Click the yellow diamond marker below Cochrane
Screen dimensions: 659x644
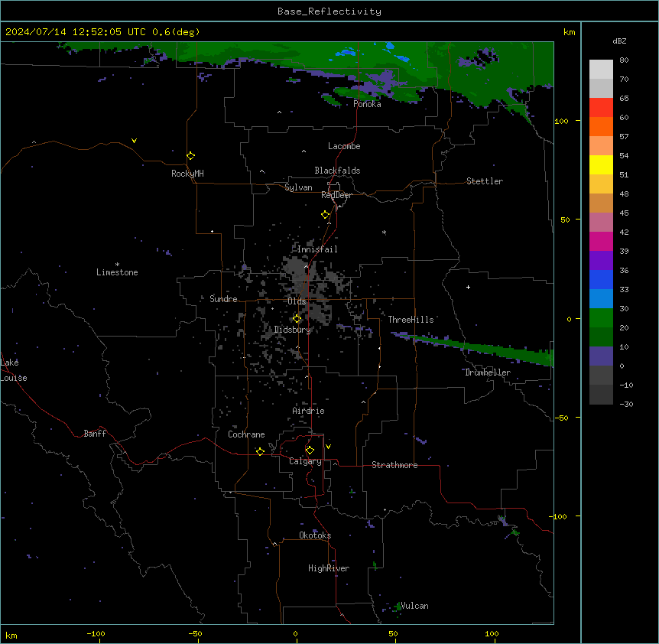[x=260, y=451]
